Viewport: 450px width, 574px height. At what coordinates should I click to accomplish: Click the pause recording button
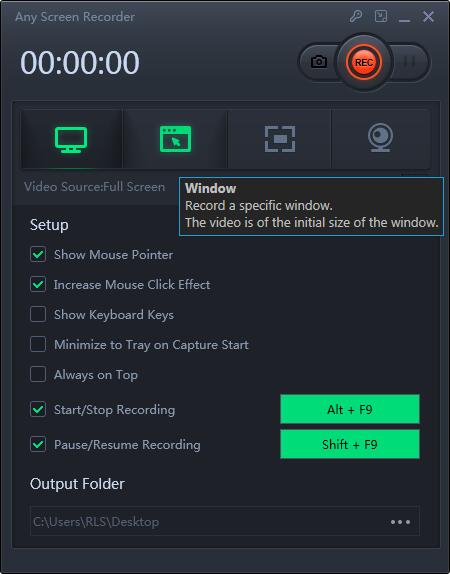409,62
